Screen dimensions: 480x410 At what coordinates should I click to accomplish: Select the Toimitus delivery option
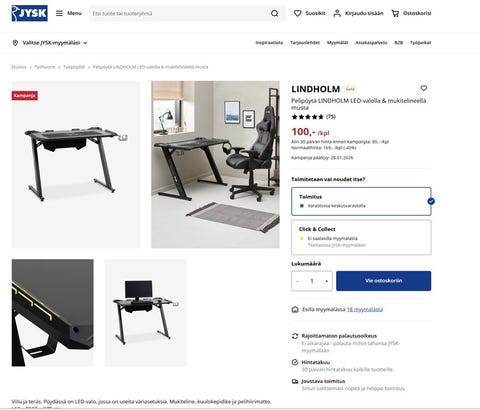tap(361, 201)
